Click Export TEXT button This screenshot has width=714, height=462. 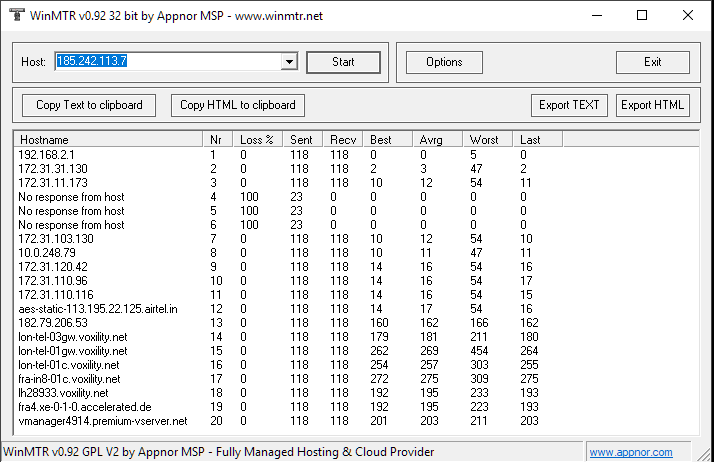[x=569, y=105]
